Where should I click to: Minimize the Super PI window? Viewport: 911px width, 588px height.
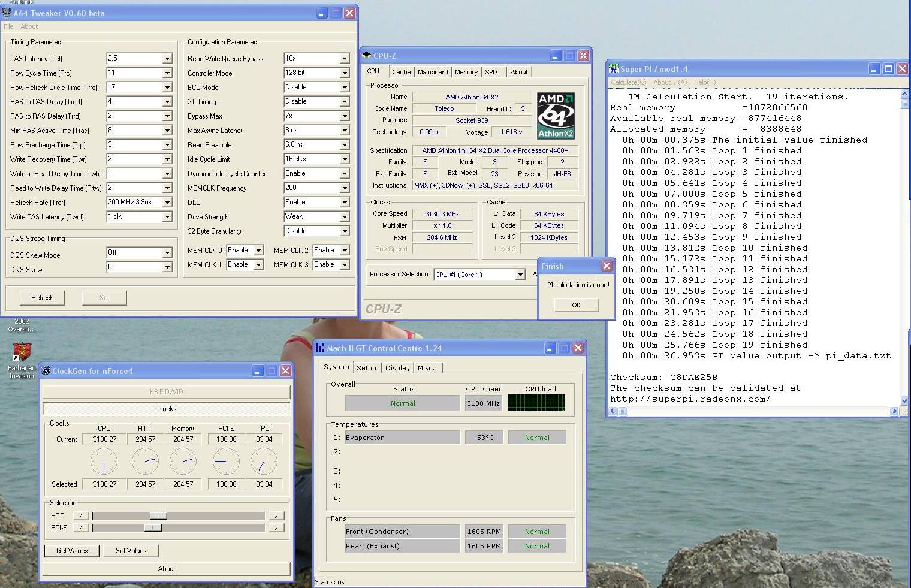point(875,69)
